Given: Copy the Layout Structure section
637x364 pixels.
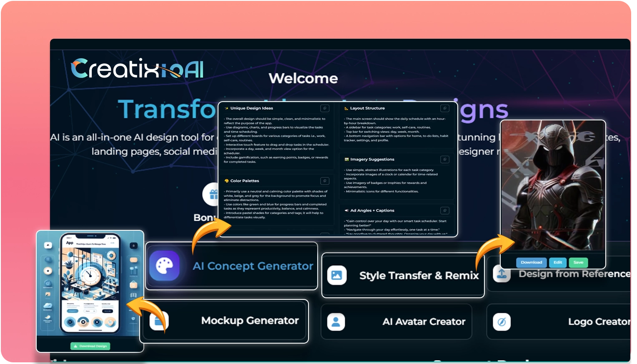Looking at the screenshot, I should 445,108.
